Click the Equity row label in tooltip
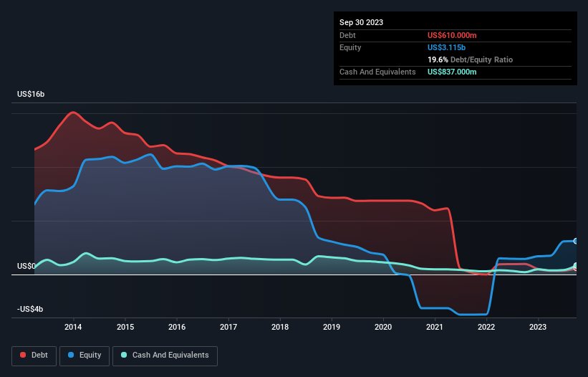 click(x=350, y=47)
